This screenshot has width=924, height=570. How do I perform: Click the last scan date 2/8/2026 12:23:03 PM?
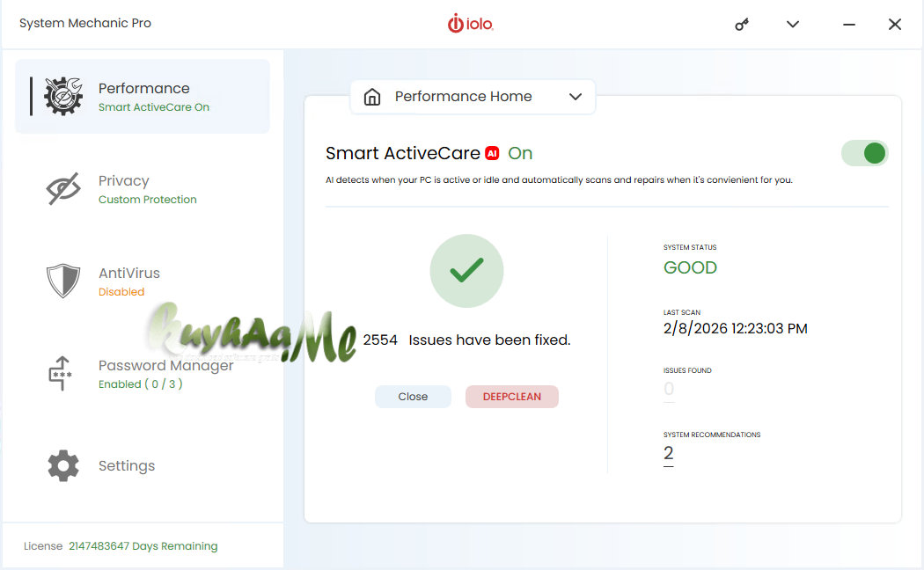tap(736, 329)
